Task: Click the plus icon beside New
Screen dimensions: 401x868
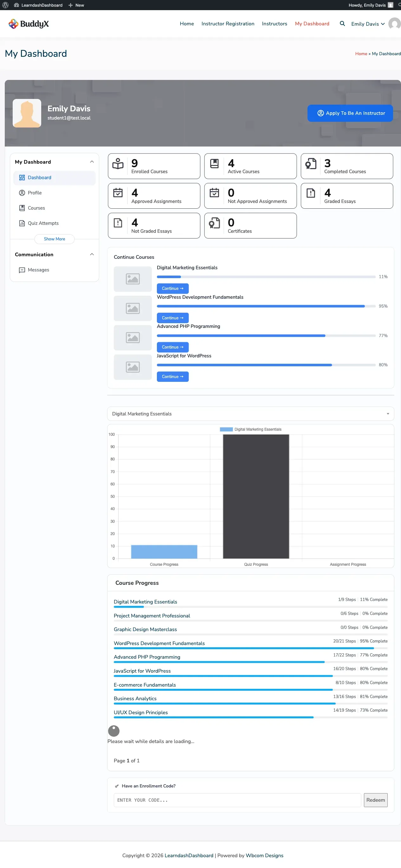Action: [70, 5]
